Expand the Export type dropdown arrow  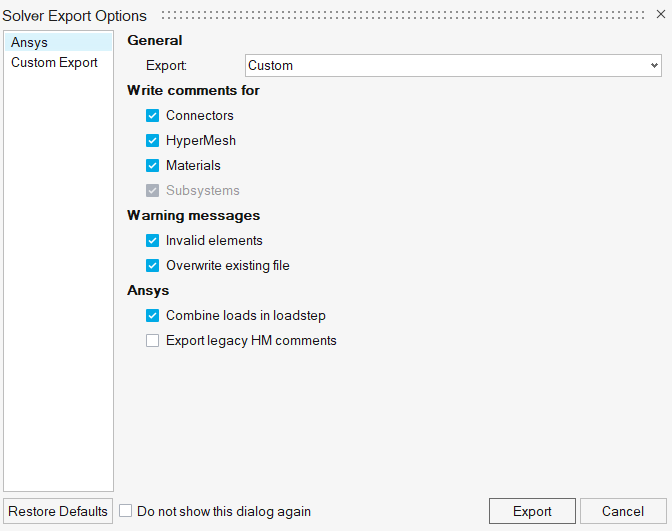[x=654, y=66]
